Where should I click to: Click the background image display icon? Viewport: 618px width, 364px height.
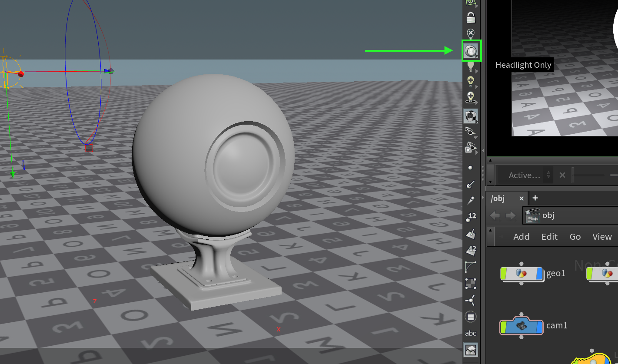point(471,350)
